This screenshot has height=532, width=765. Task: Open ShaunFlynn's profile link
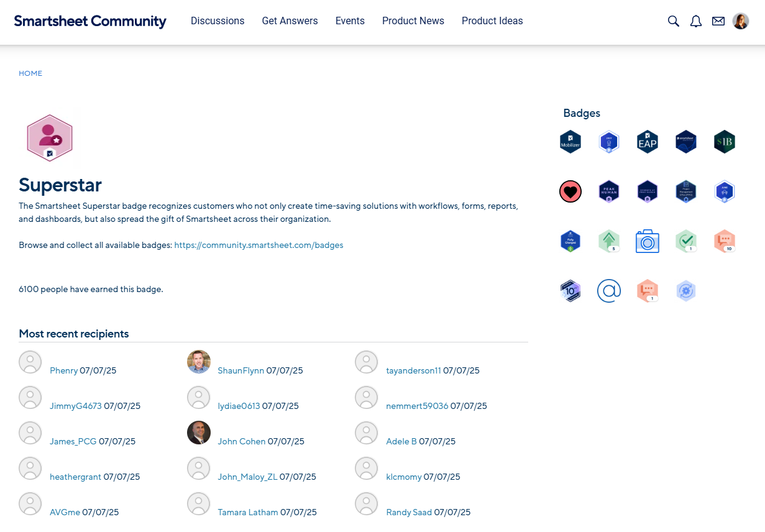[x=240, y=371]
